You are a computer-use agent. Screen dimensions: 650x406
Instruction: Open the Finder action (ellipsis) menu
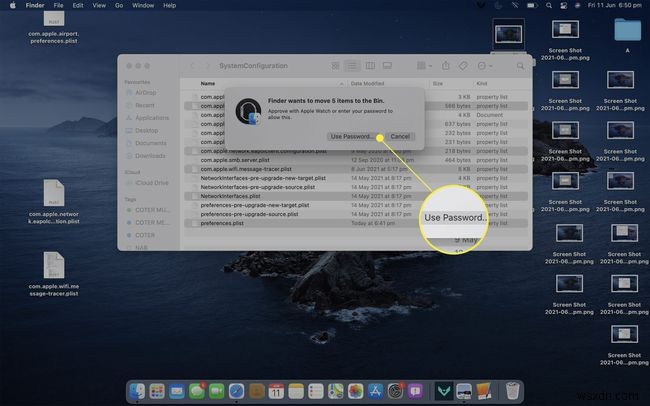point(484,66)
